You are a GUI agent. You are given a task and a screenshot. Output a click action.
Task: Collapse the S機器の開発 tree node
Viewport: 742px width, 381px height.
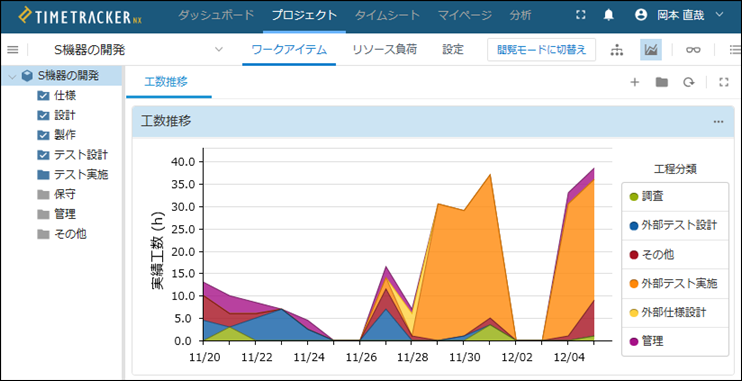pos(12,76)
